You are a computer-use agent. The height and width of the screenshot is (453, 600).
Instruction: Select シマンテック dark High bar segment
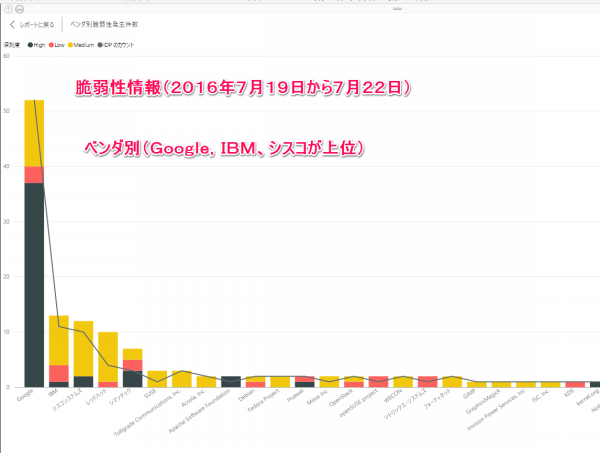pos(132,379)
